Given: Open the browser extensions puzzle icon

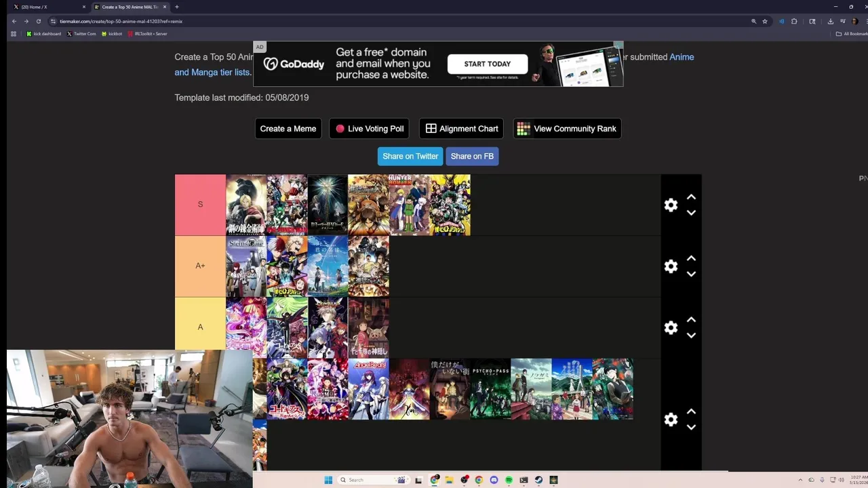Looking at the screenshot, I should coord(794,21).
